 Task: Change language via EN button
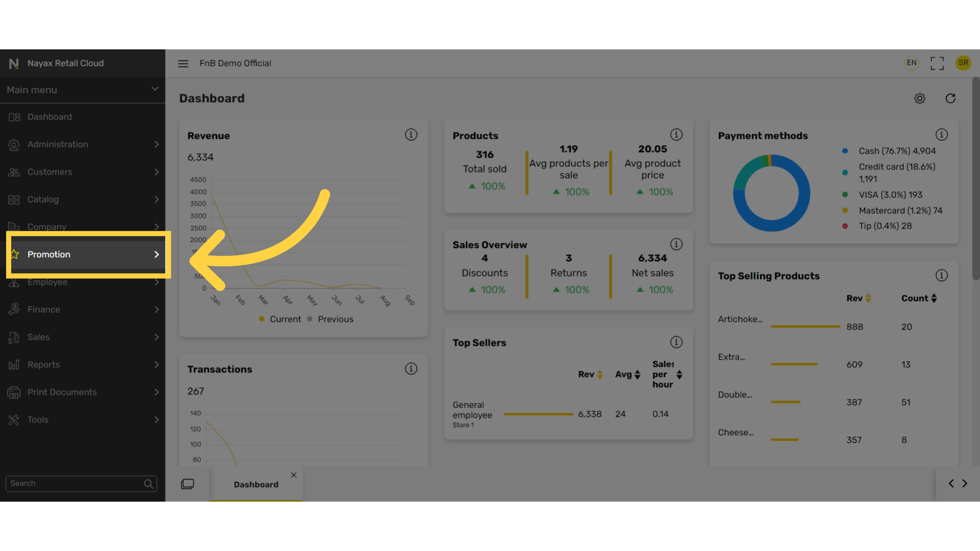click(x=912, y=63)
